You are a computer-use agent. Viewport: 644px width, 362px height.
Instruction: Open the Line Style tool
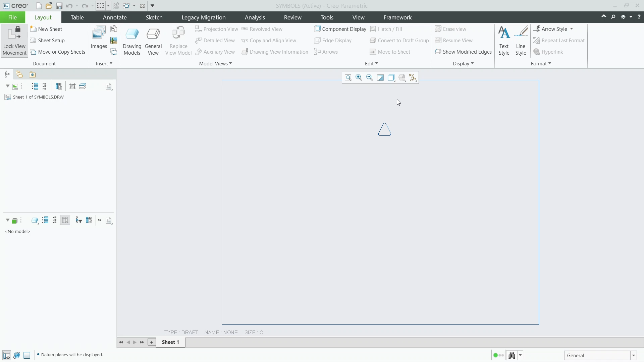pyautogui.click(x=521, y=41)
